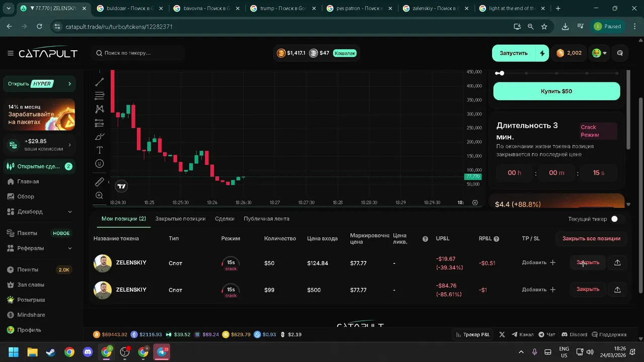Switch to the Мои позиции tab
The width and height of the screenshot is (644, 362).
[124, 219]
